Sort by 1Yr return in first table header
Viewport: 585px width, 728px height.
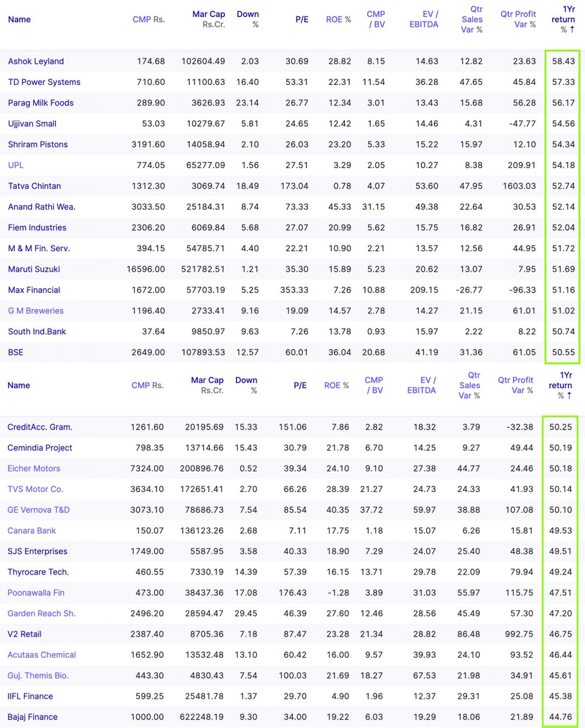pos(563,19)
